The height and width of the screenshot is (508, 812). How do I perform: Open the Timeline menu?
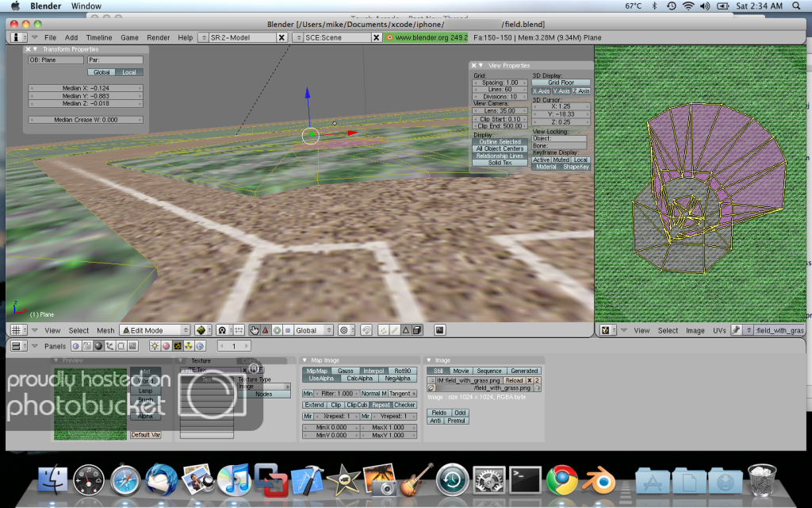tap(99, 38)
